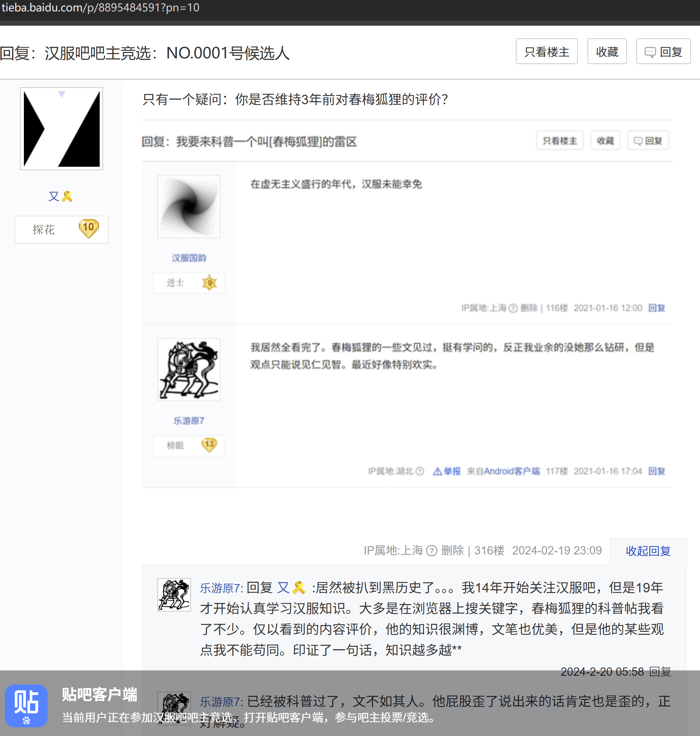Viewport: 700px width, 736px height.
Task: Click the post text 只有一个疑问
Action: coord(295,99)
